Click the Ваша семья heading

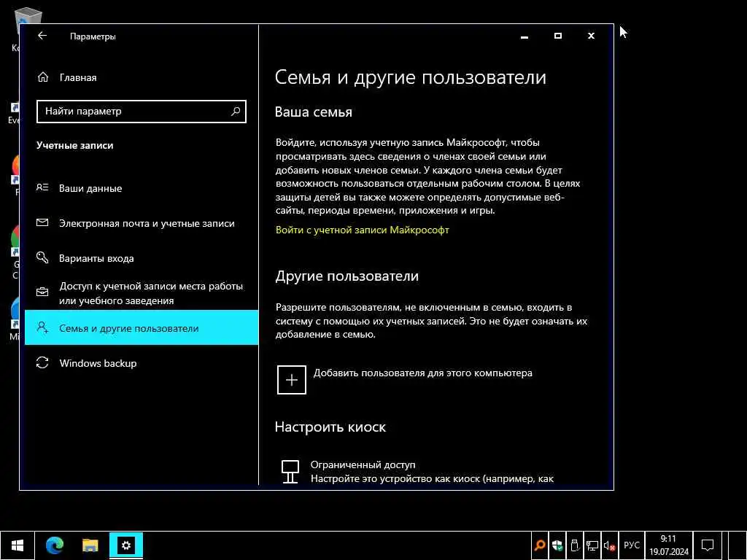pos(314,112)
